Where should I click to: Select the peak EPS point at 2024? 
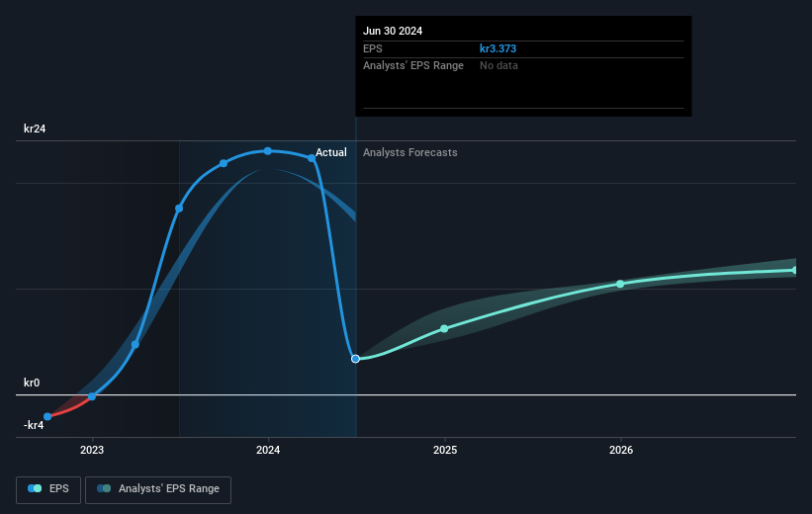(268, 151)
